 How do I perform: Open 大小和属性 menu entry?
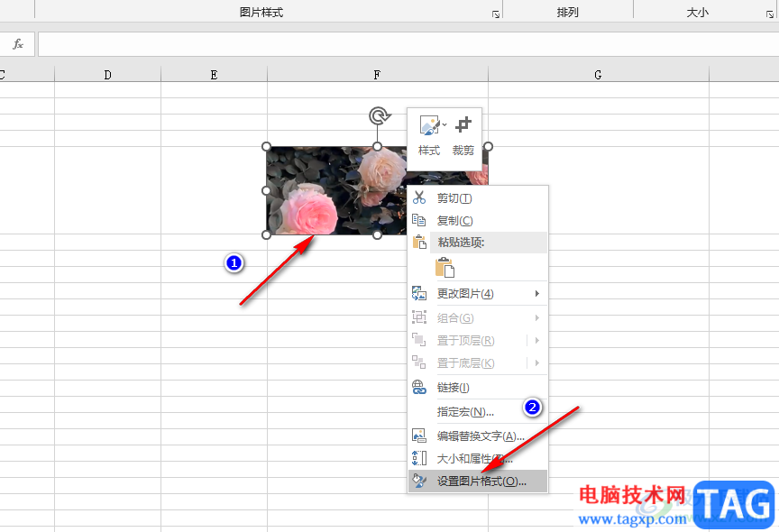coord(477,458)
